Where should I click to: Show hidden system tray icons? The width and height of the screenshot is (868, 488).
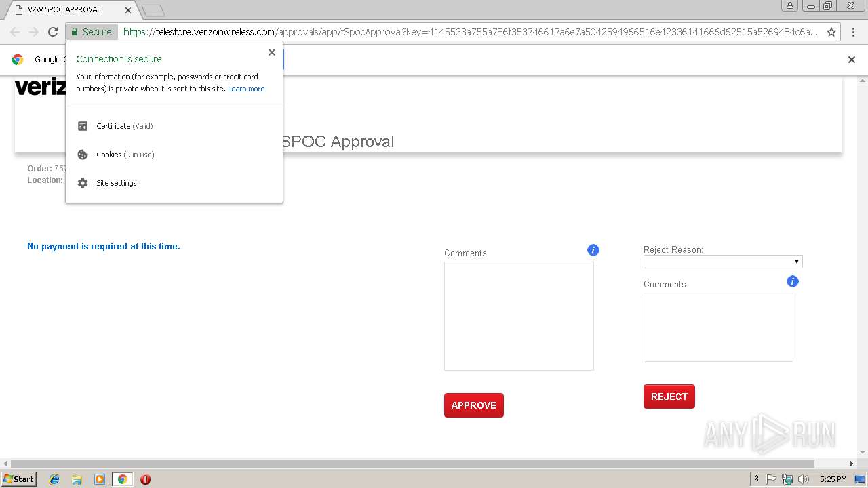pos(756,479)
